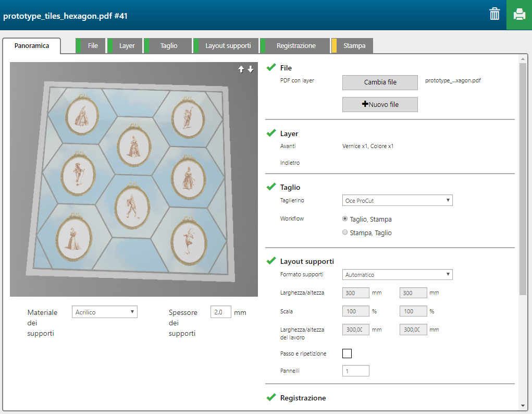Click the Vernice x1, Colore x1 text
532x414 pixels.
coord(368,146)
